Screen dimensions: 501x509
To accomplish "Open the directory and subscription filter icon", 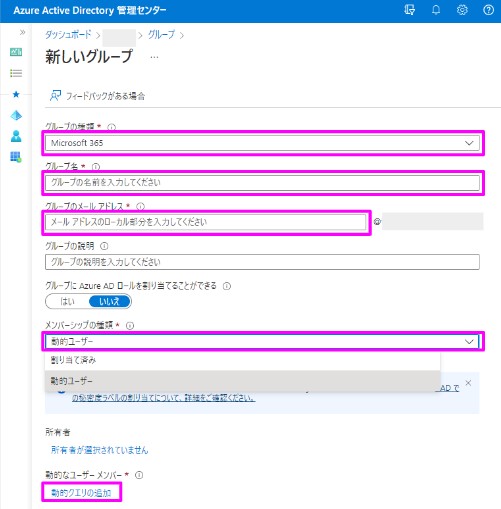I will pyautogui.click(x=410, y=10).
